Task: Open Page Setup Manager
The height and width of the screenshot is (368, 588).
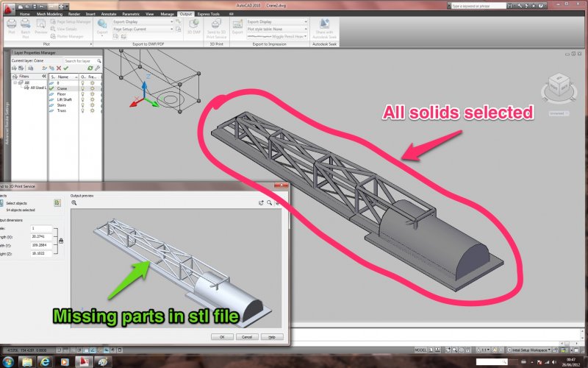Action: 71,22
